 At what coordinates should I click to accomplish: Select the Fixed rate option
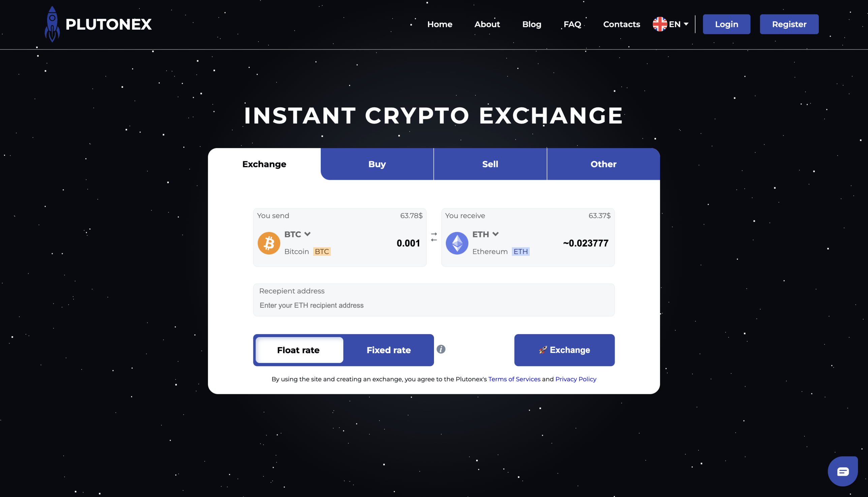[388, 350]
